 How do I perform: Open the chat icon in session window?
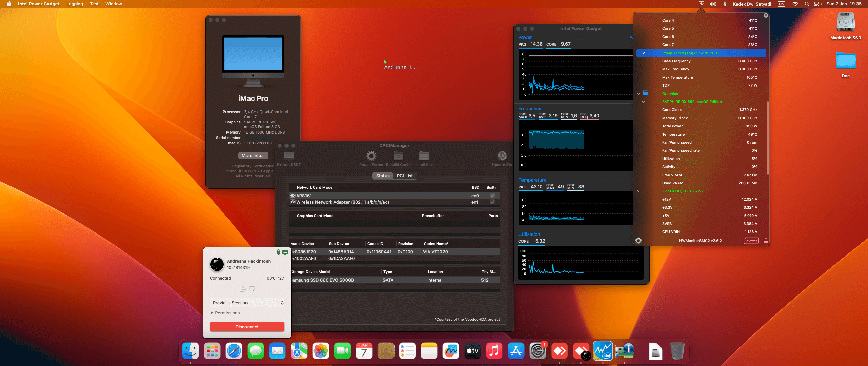(252, 289)
